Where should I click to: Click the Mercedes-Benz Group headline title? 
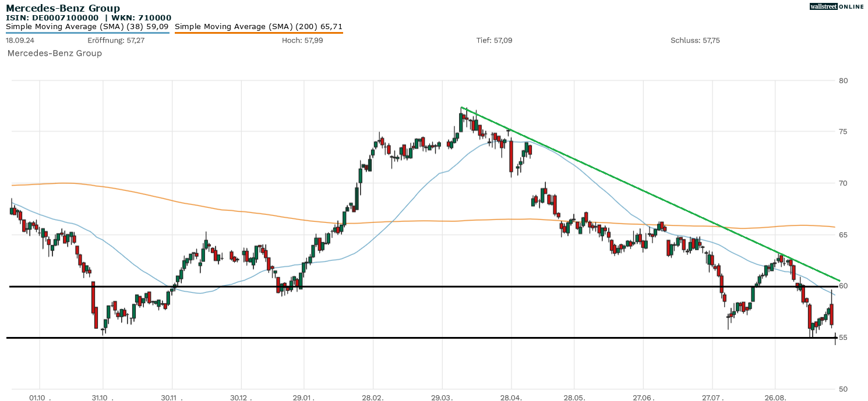63,8
